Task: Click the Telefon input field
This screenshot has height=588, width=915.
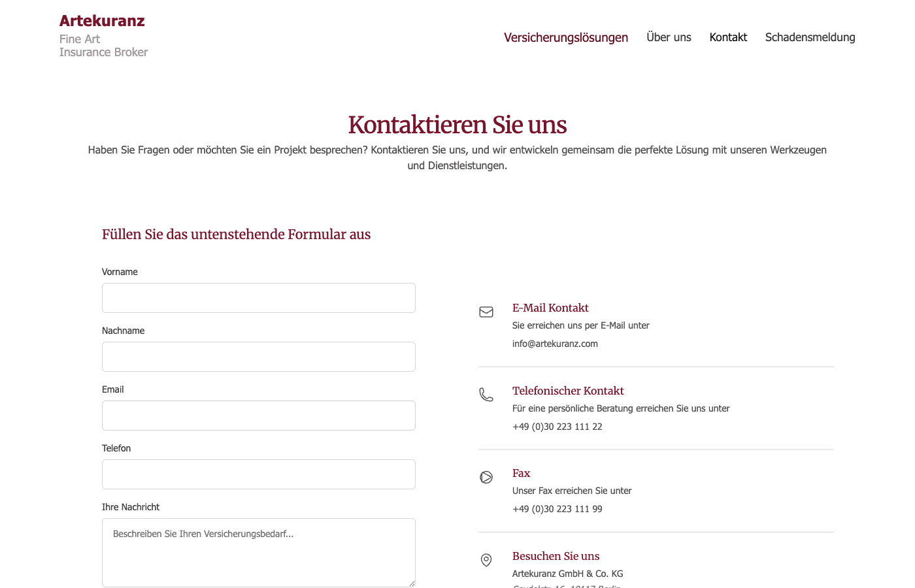Action: pos(258,474)
